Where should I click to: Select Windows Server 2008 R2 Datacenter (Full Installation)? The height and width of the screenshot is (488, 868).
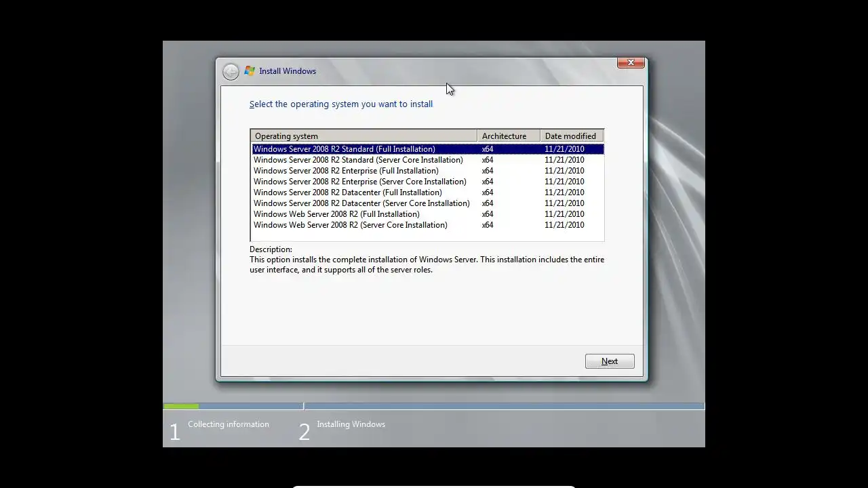427,192
